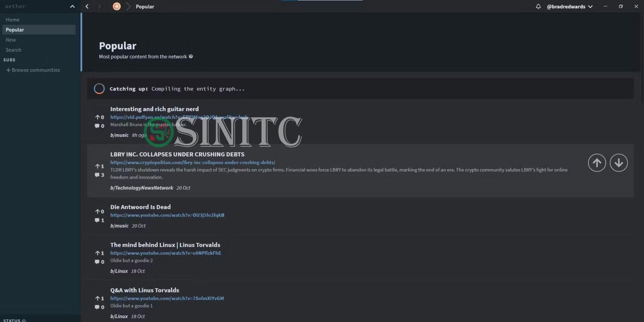Maximize or restore the Aether window

621,6
